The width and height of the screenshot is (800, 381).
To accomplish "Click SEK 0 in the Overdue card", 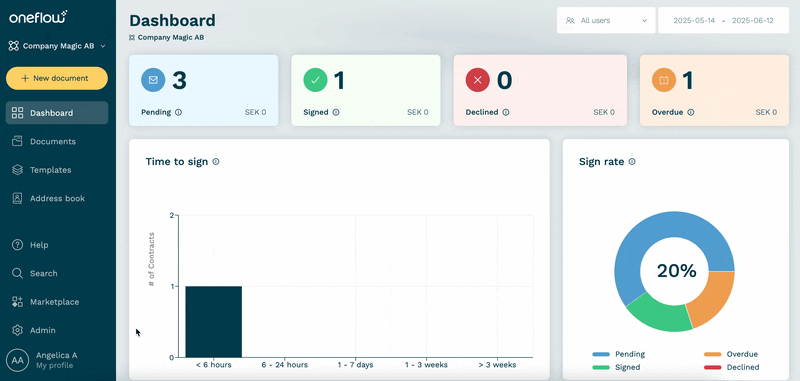I will point(766,112).
